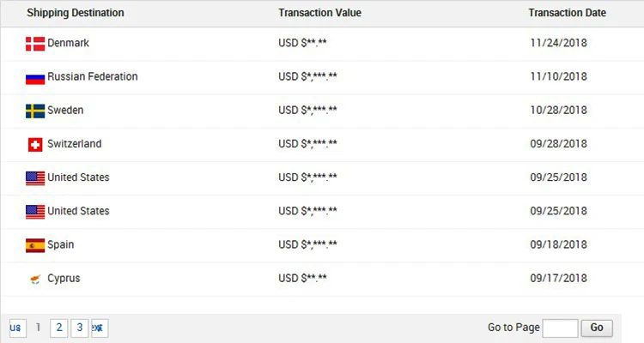Click the Spain flag icon
Screen dimensions: 644x343
(34, 245)
